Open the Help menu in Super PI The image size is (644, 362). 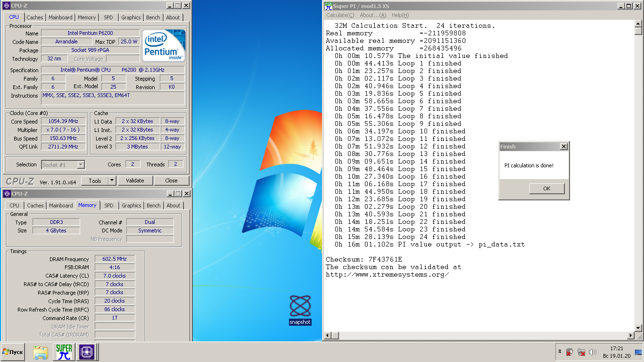[x=400, y=15]
